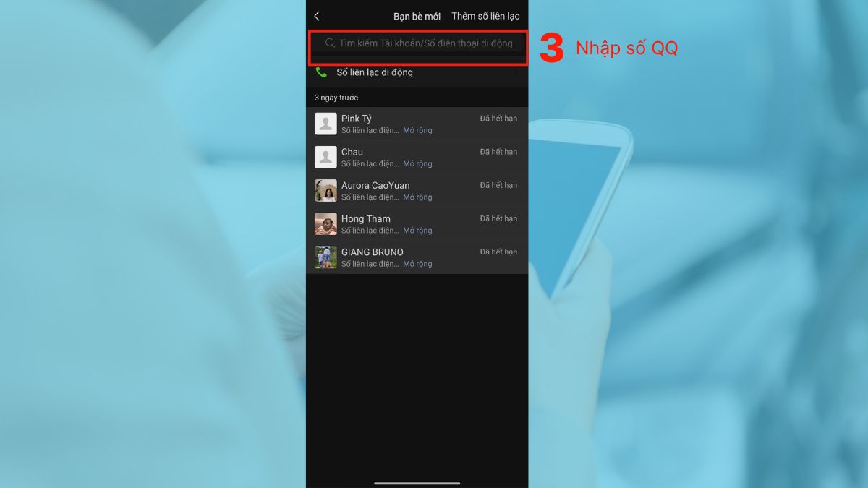Image resolution: width=868 pixels, height=488 pixels.
Task: Tap Đã hết hạn beside Aurora CaoYuan
Action: tap(498, 185)
